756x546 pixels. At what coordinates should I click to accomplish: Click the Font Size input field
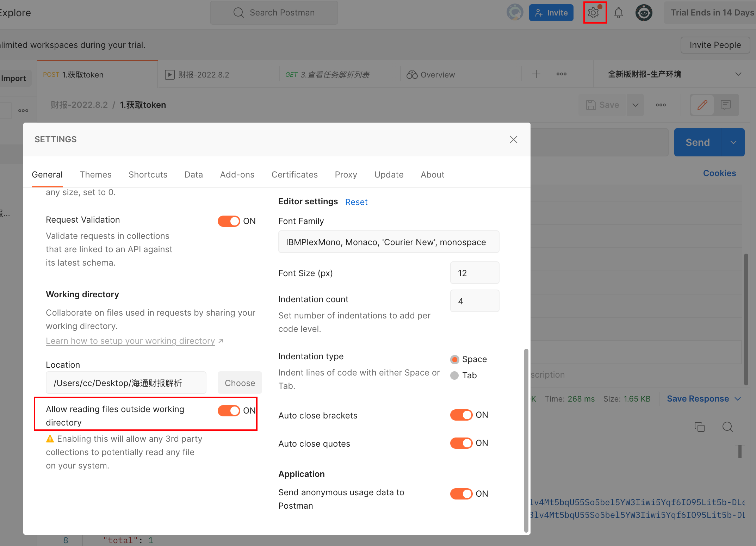point(474,273)
